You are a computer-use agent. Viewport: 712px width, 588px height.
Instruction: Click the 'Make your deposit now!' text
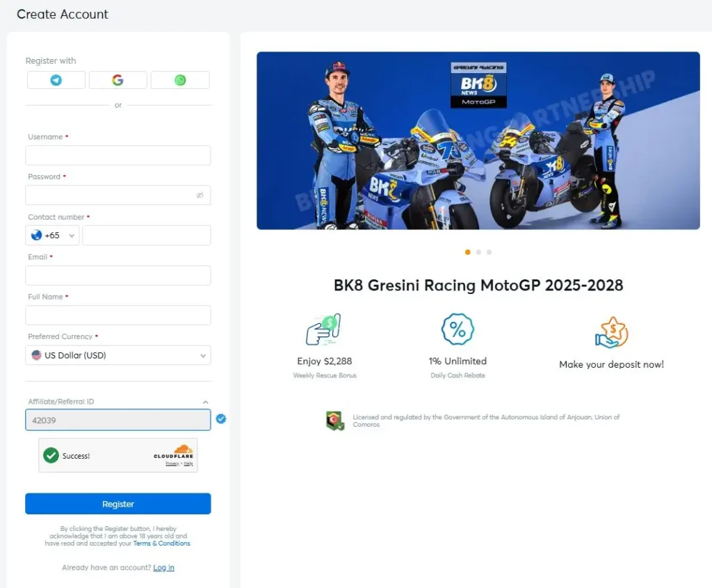tap(612, 364)
